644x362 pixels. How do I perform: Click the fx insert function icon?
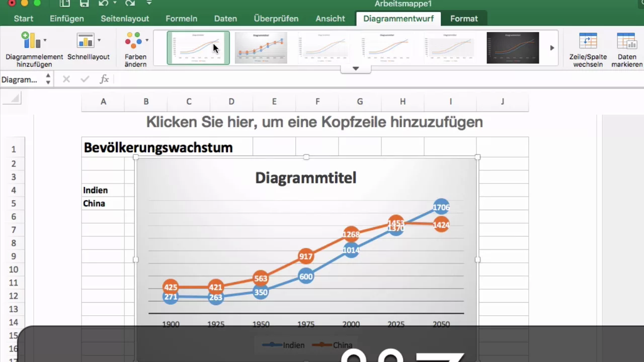click(104, 79)
